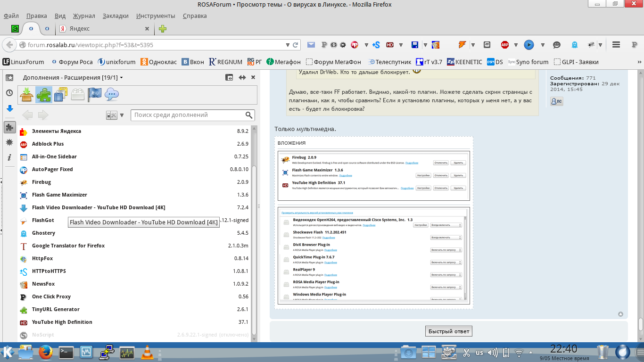The height and width of the screenshot is (362, 644).
Task: Open the URL bar history dropdown
Action: tap(288, 45)
